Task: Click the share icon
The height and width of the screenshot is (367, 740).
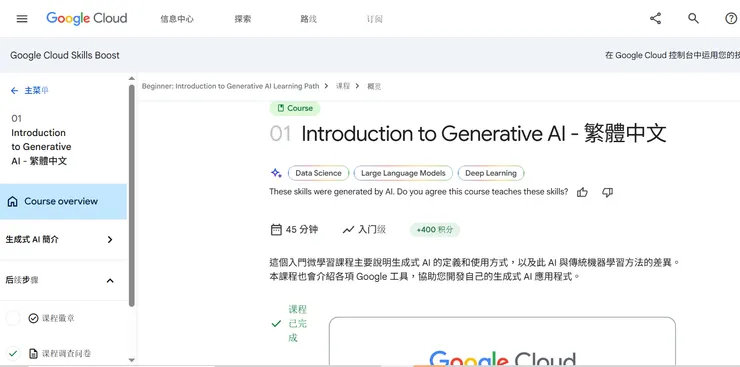Action: (655, 18)
